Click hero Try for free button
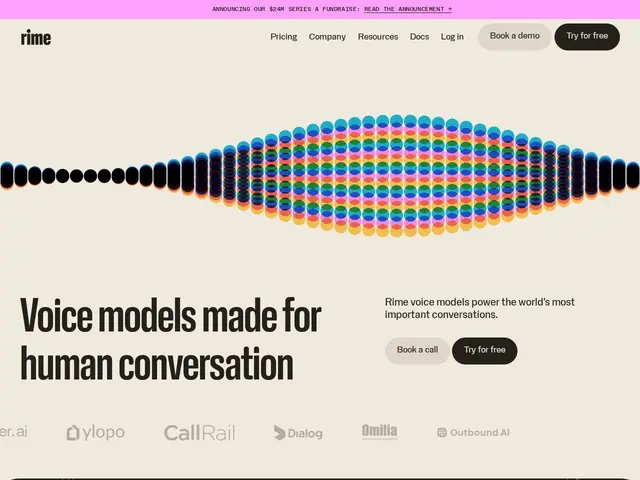640x480 pixels. [484, 350]
